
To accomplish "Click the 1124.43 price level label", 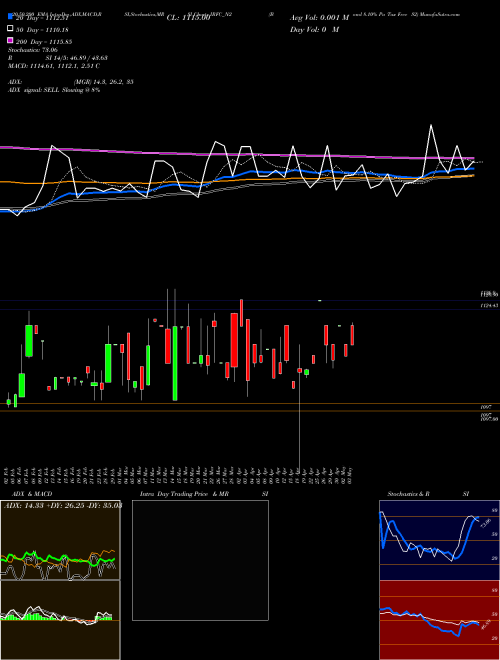I will click(x=489, y=306).
